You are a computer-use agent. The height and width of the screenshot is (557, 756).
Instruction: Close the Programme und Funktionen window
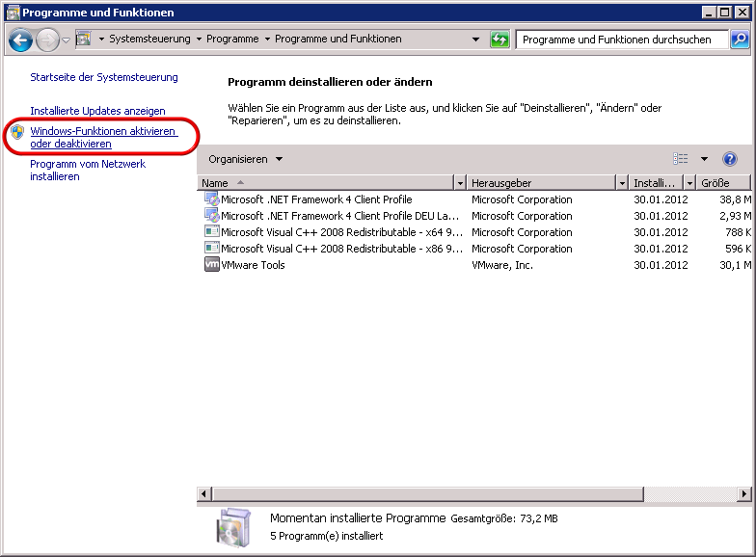[742, 13]
